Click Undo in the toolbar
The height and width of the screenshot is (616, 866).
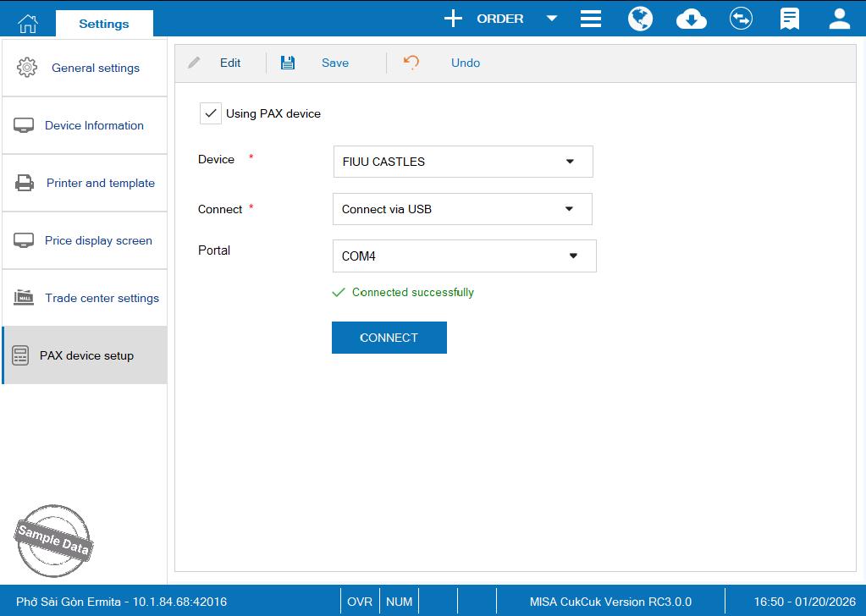[465, 63]
